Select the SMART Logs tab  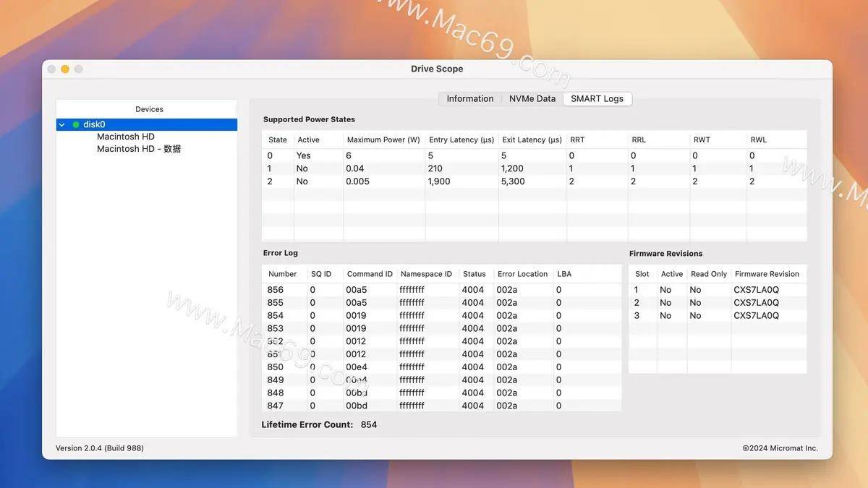point(597,99)
